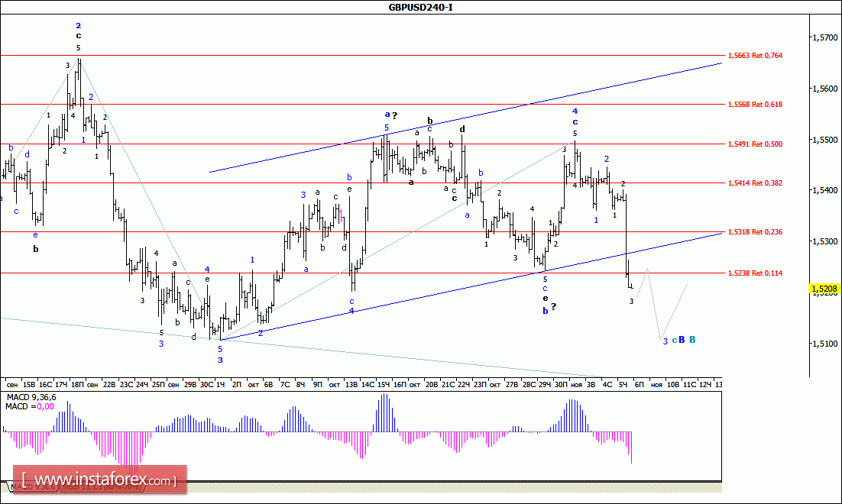Pick the 21С date label
This screenshot has width=842, height=504.
(x=448, y=384)
